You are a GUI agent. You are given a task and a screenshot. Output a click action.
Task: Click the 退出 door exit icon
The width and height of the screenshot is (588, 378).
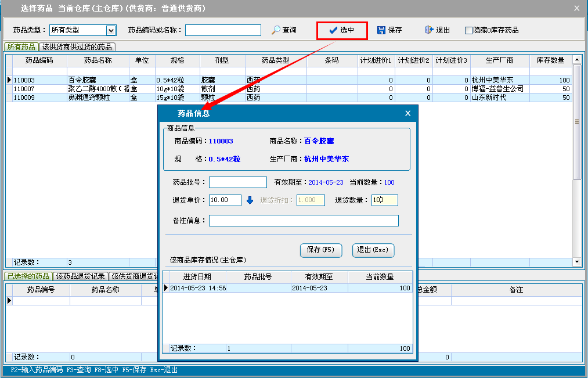coord(429,30)
